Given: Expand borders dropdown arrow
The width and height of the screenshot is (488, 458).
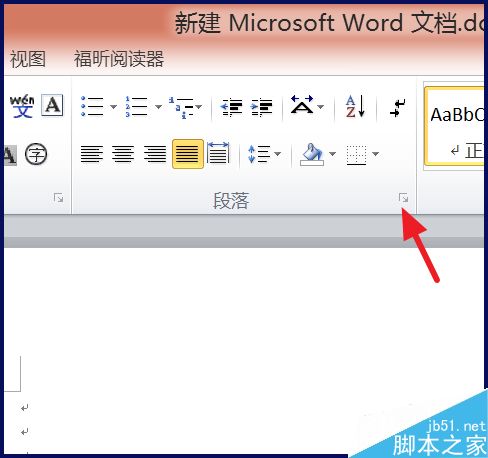Looking at the screenshot, I should click(x=375, y=154).
